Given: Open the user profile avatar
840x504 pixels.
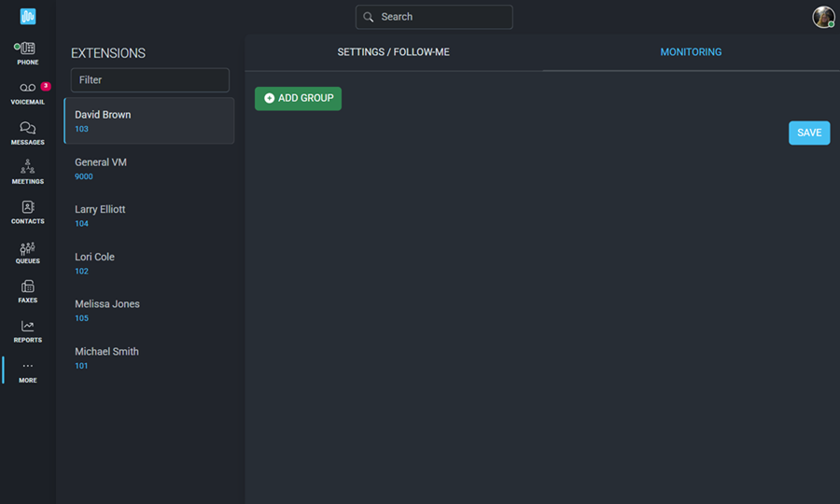Looking at the screenshot, I should coord(822,17).
